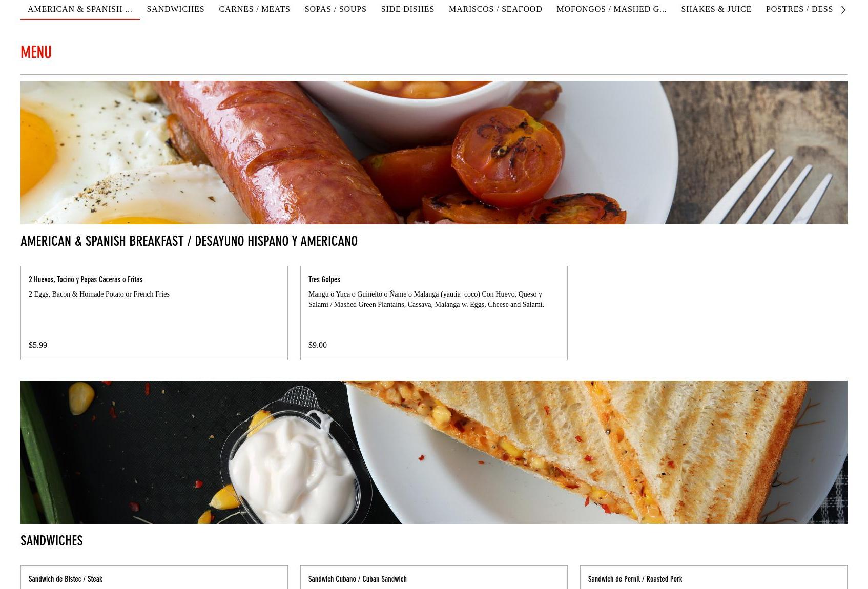Click the right arrow to show more menu categories
868x589 pixels.
pyautogui.click(x=843, y=9)
